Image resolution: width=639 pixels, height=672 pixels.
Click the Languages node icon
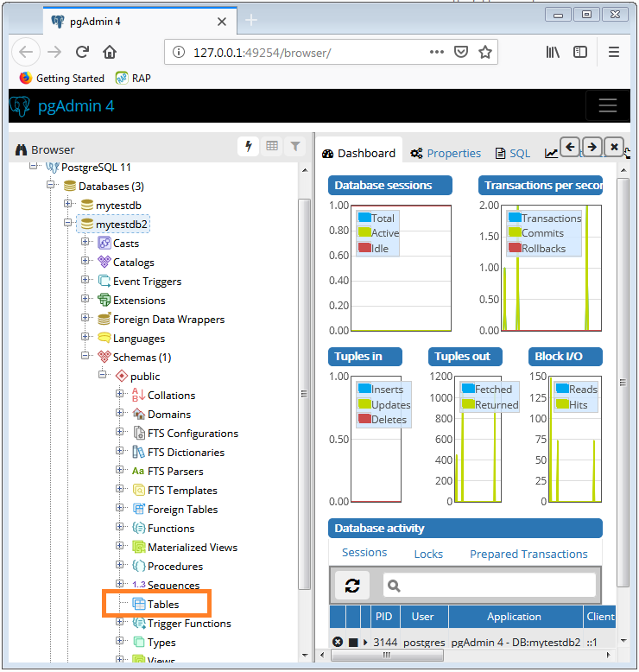coord(104,338)
